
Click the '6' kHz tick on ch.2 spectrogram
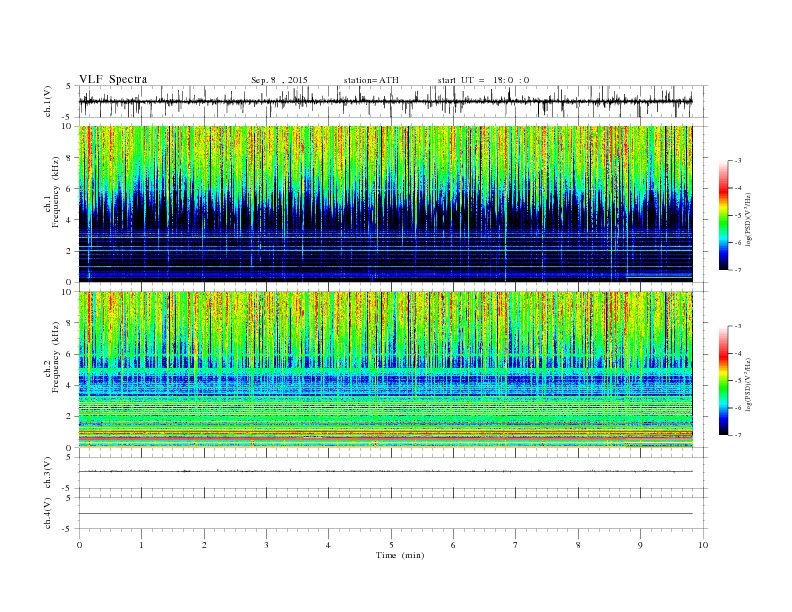(70, 354)
